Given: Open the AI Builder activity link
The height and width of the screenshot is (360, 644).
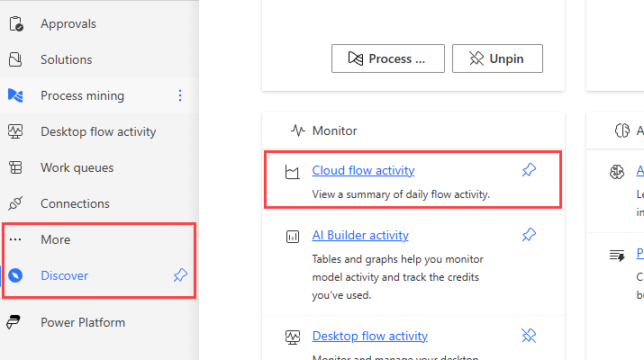Looking at the screenshot, I should pyautogui.click(x=360, y=235).
